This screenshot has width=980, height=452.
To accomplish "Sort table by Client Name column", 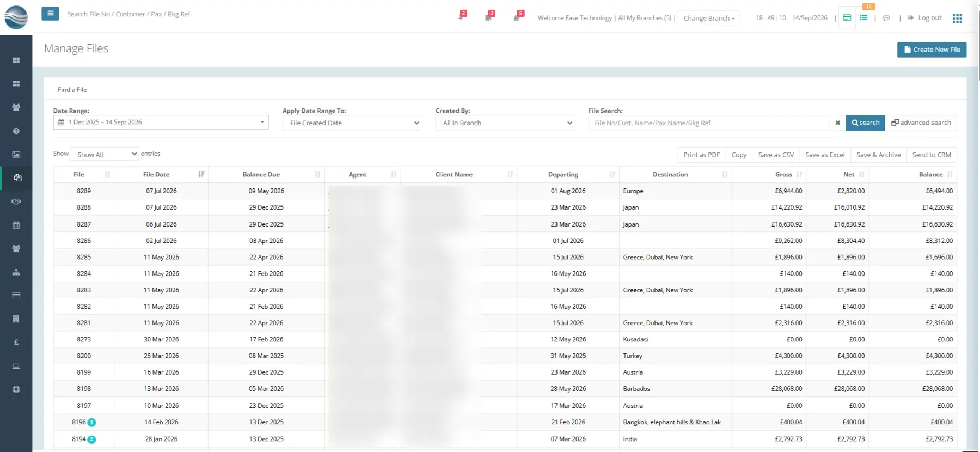I will (458, 174).
